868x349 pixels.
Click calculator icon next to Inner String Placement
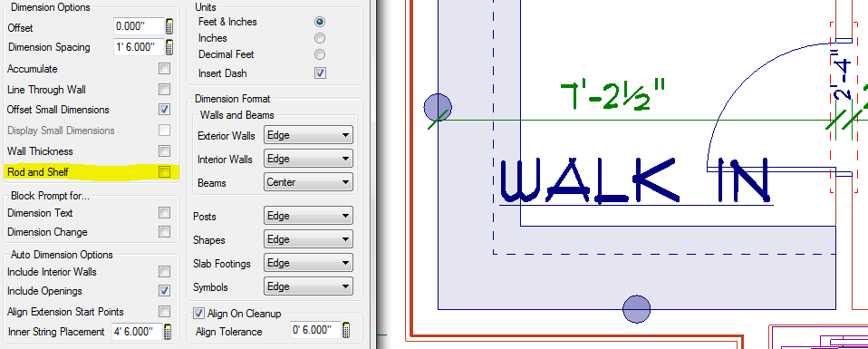click(x=168, y=332)
